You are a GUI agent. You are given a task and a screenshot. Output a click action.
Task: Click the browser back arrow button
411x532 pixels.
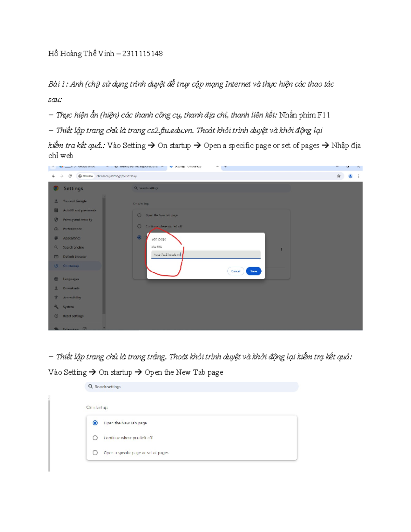[53, 176]
